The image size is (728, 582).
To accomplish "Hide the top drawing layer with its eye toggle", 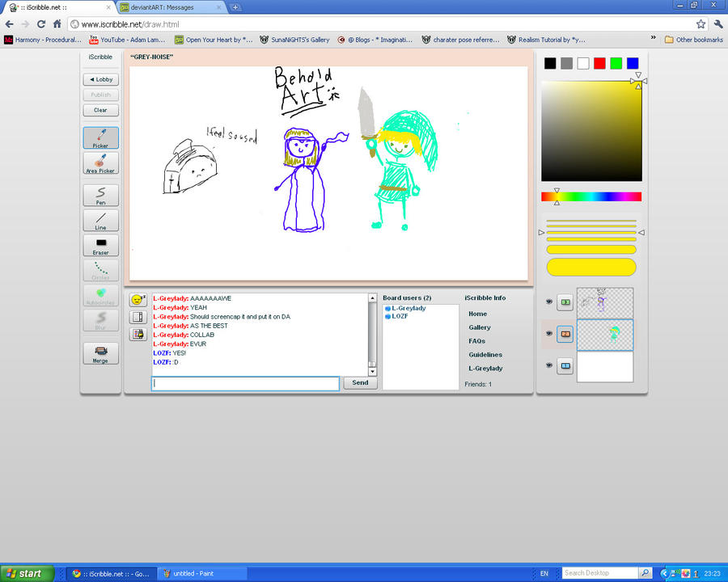I will (x=549, y=301).
